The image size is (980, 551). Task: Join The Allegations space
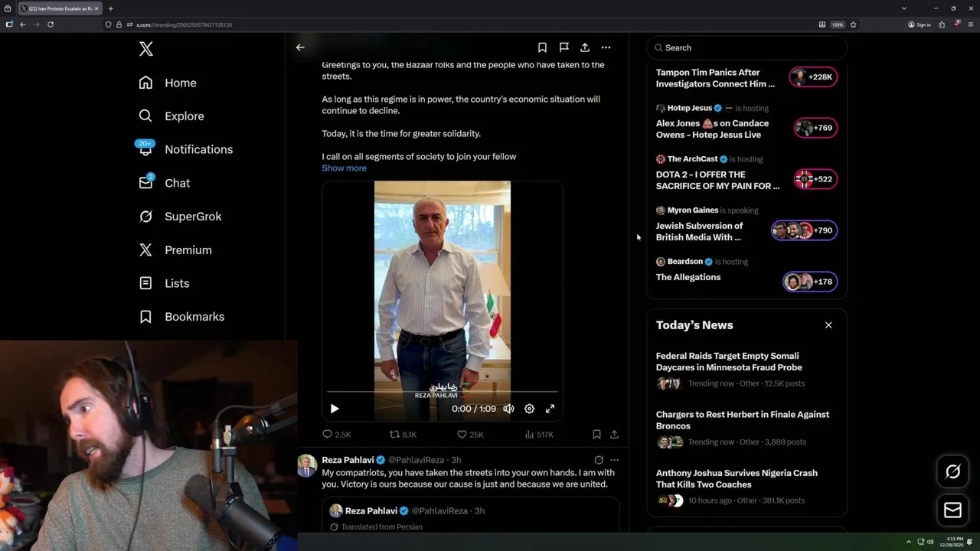[x=688, y=277]
